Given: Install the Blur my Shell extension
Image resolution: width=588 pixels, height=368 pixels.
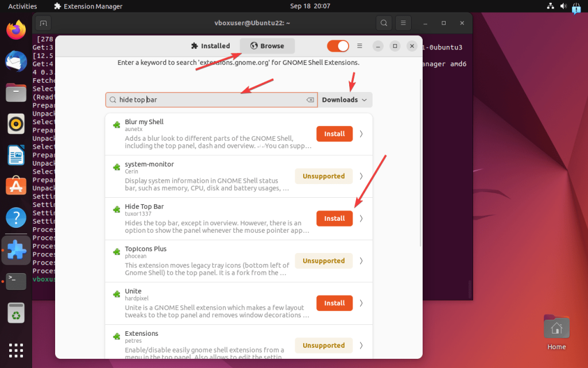Looking at the screenshot, I should pos(334,134).
